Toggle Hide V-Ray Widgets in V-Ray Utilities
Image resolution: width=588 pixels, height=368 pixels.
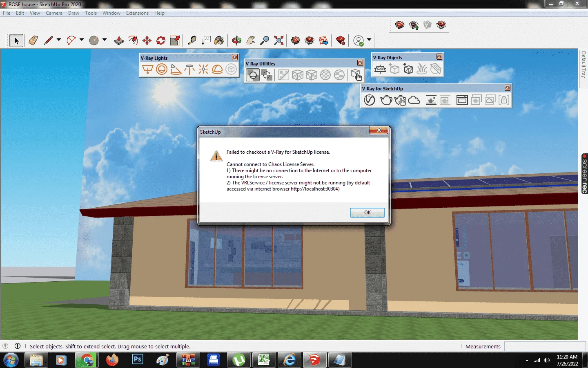pos(267,75)
